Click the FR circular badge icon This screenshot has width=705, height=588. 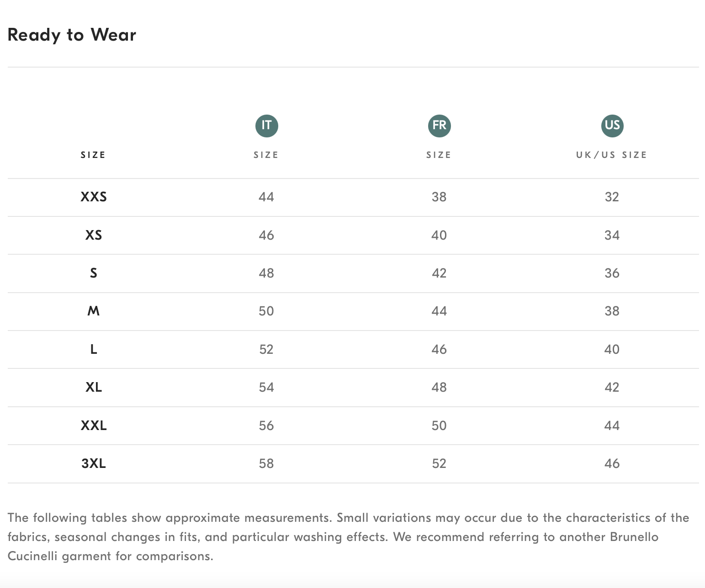pos(439,126)
